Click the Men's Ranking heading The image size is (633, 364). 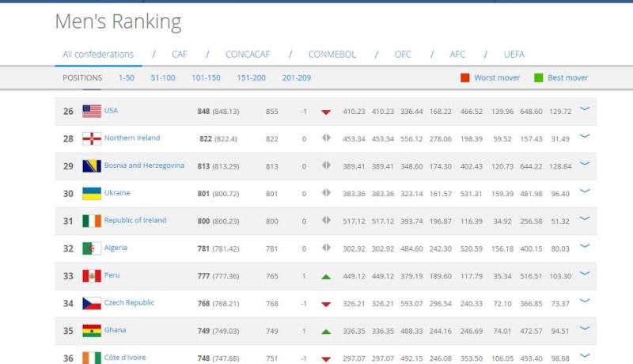(x=118, y=22)
